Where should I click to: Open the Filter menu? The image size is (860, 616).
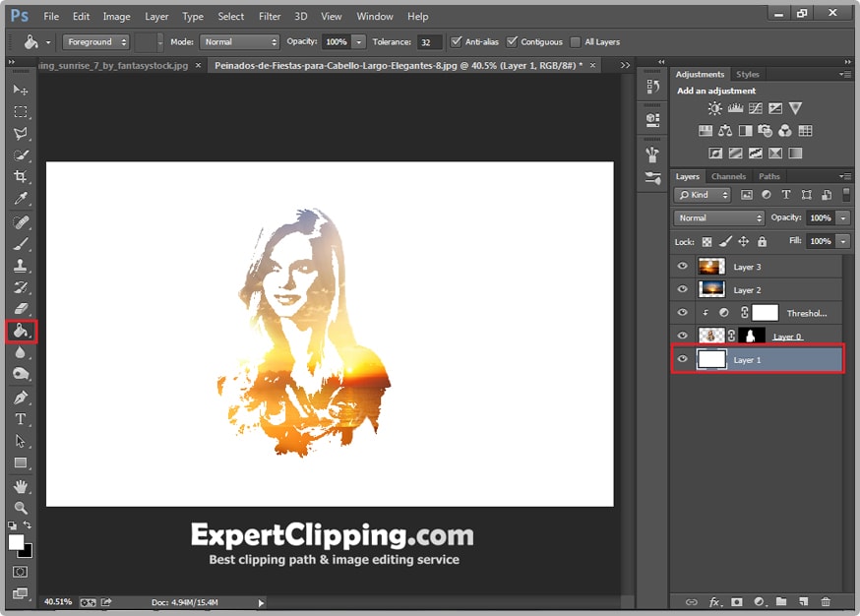coord(270,17)
